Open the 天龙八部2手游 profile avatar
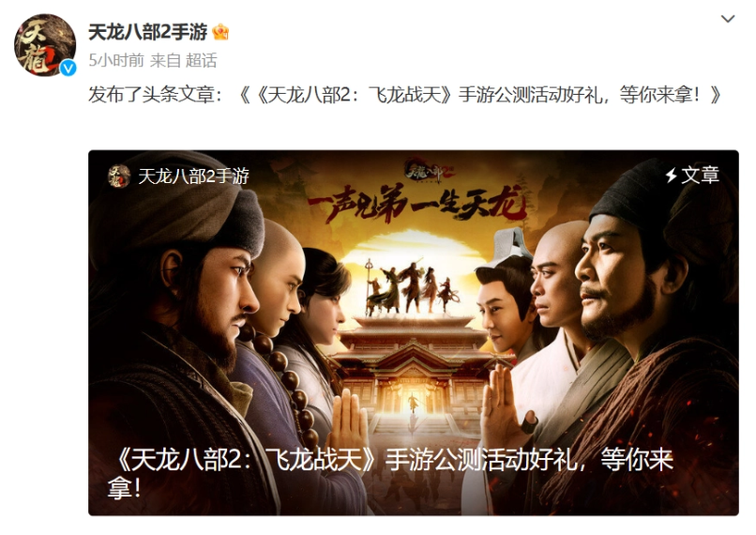Image resolution: width=756 pixels, height=535 pixels. pos(45,45)
